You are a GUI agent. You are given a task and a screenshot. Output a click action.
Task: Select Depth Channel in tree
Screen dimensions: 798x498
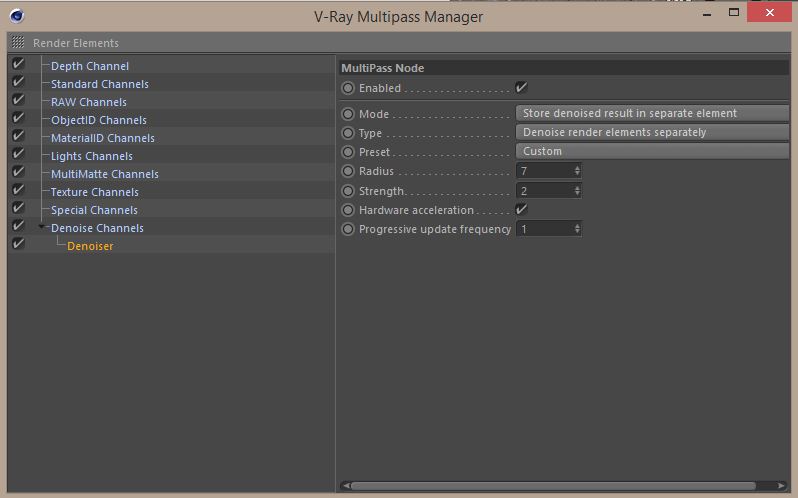pyautogui.click(x=90, y=66)
